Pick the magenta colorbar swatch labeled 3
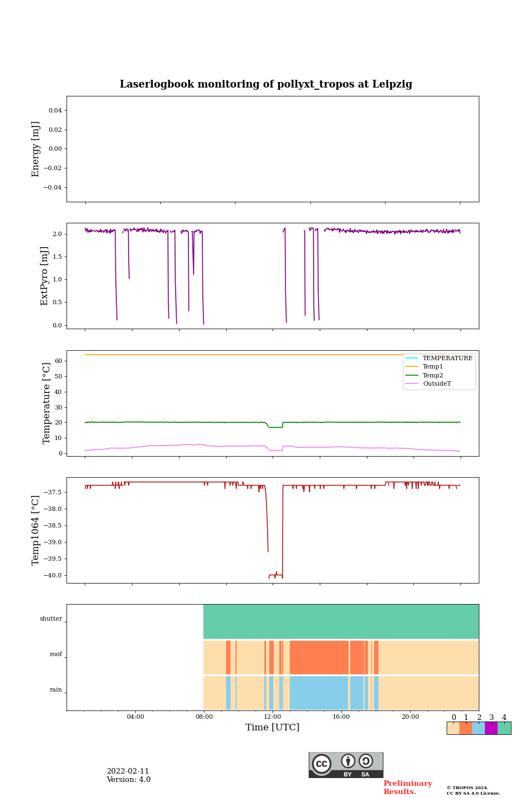The height and width of the screenshot is (798, 532). tap(491, 728)
